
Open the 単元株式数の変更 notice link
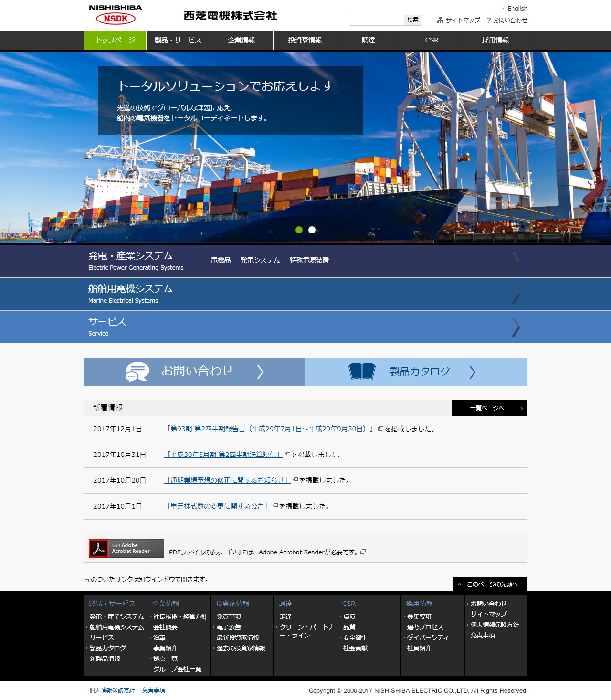(x=217, y=506)
